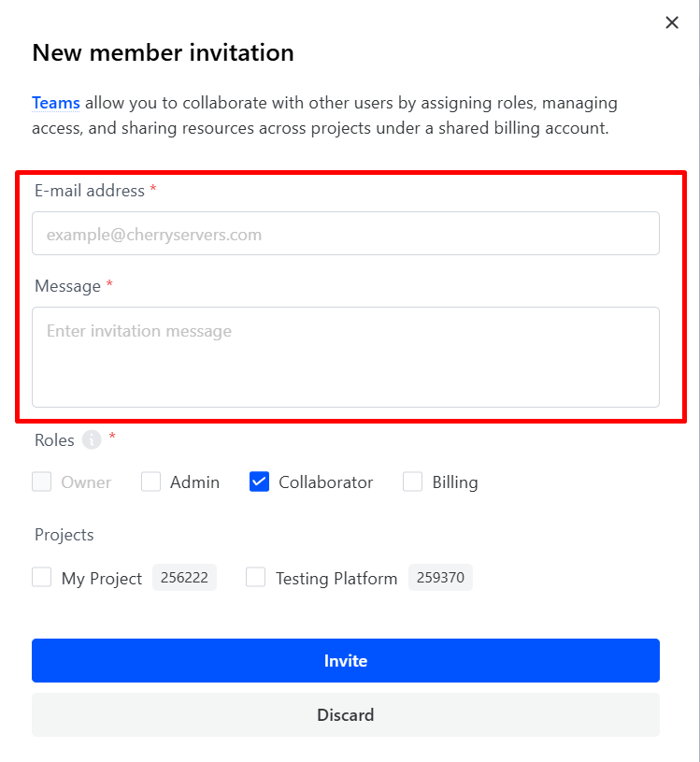Select the Testing Platform project checkbox

(256, 578)
